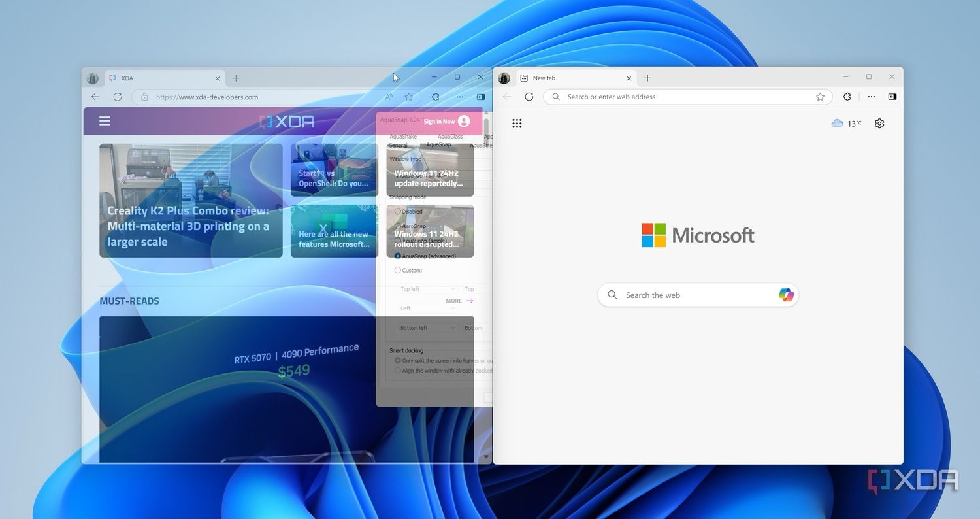Expand the 'Top left' dropdown in AquaSnap

428,289
